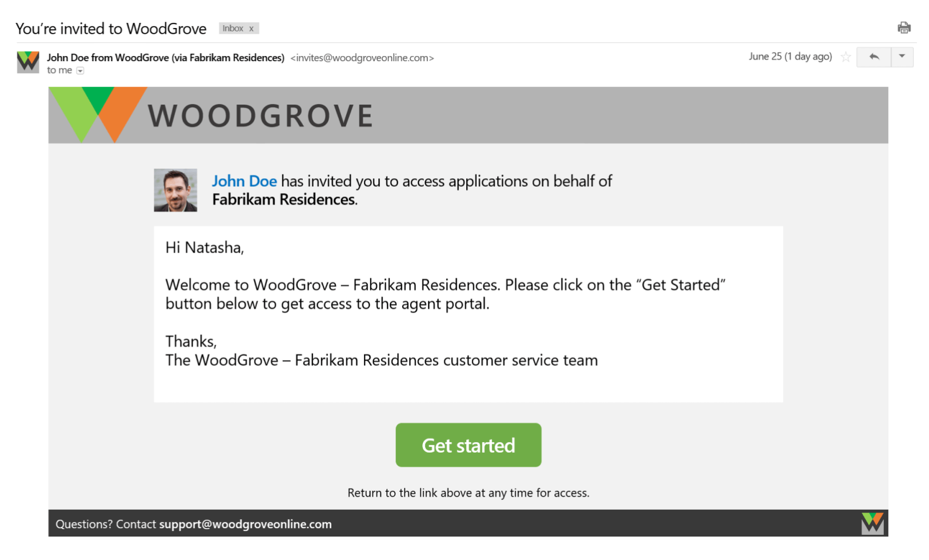Image resolution: width=929 pixels, height=560 pixels.
Task: Open the John Doe link in the invitation
Action: [245, 181]
